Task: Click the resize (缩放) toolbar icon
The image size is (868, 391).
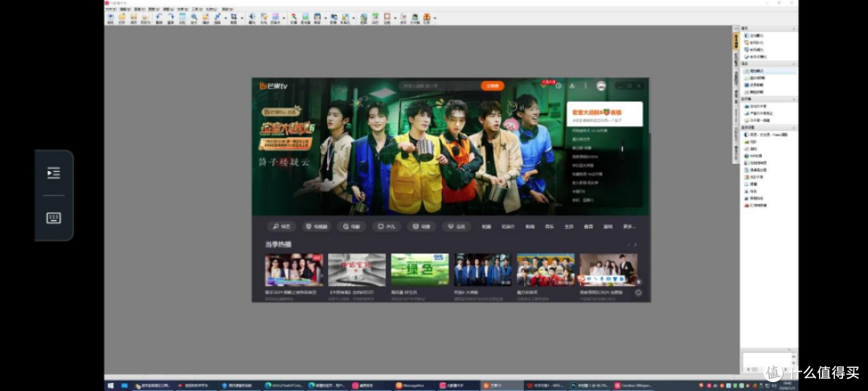Action: coord(218,18)
